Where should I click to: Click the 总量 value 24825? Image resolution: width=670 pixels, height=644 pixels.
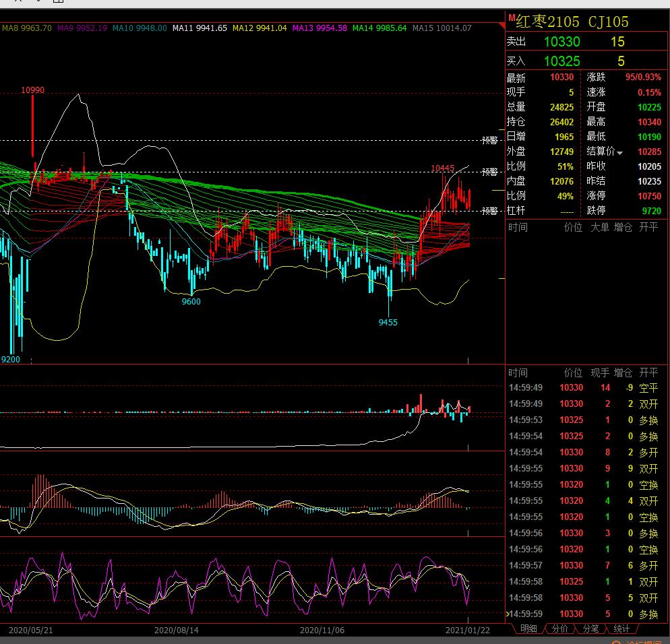click(x=561, y=107)
